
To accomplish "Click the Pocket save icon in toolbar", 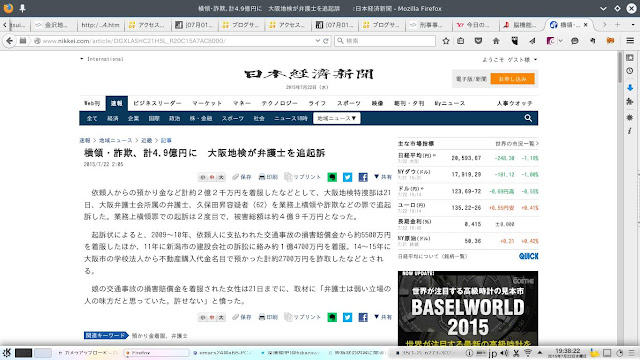I will 478,41.
